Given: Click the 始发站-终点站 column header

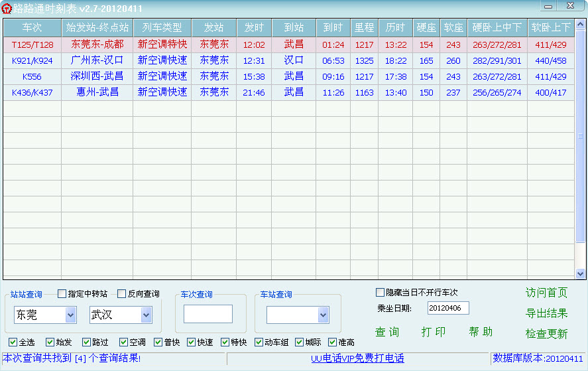Looking at the screenshot, I should click(97, 27).
